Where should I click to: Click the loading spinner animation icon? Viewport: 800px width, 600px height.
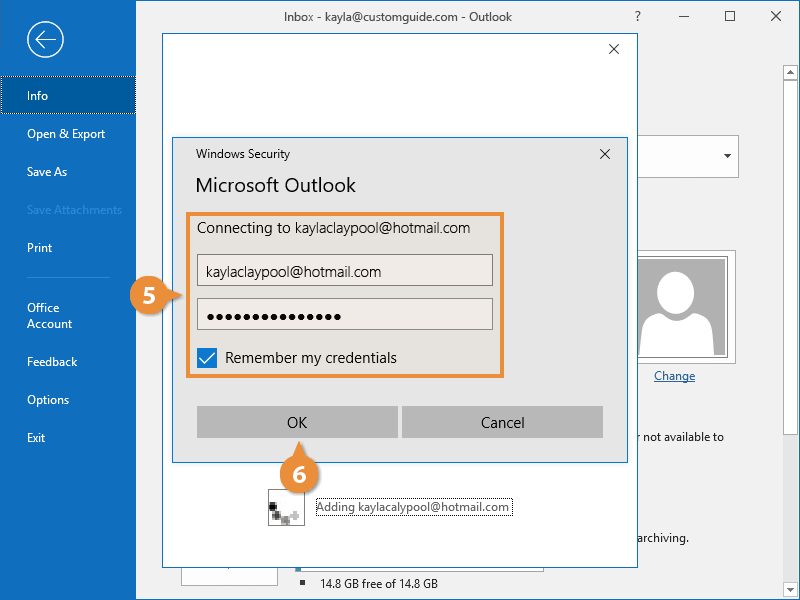pyautogui.click(x=286, y=508)
